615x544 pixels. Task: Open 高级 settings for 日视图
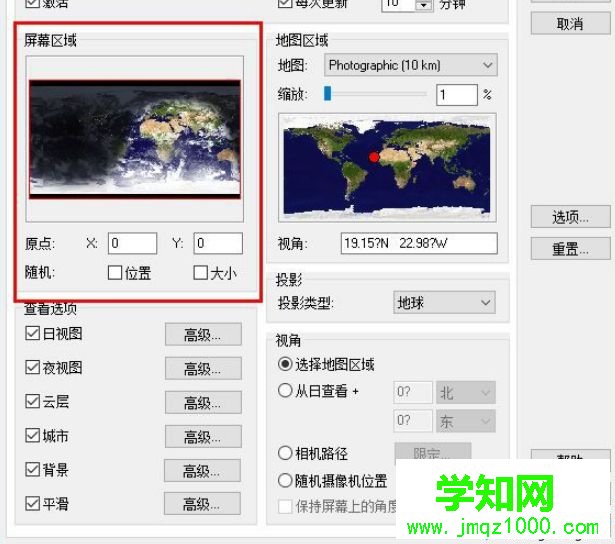203,335
